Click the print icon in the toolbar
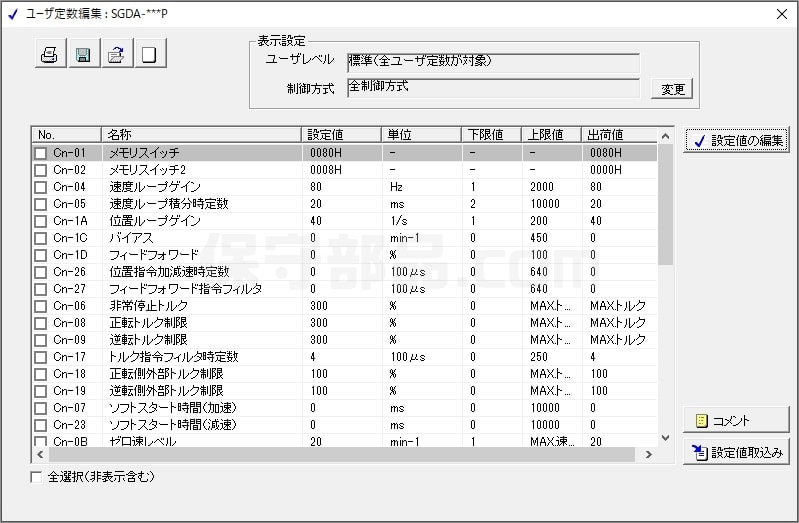Image resolution: width=799 pixels, height=523 pixels. point(48,55)
